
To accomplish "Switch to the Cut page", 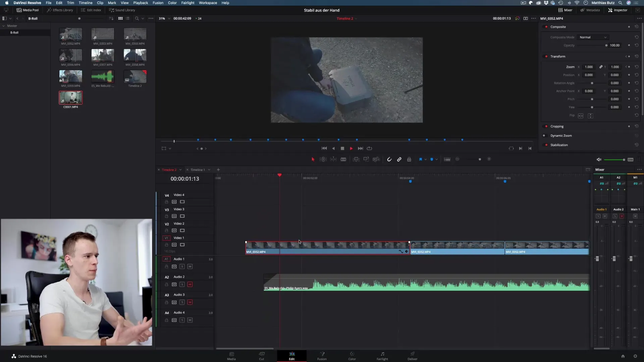I will tap(262, 356).
